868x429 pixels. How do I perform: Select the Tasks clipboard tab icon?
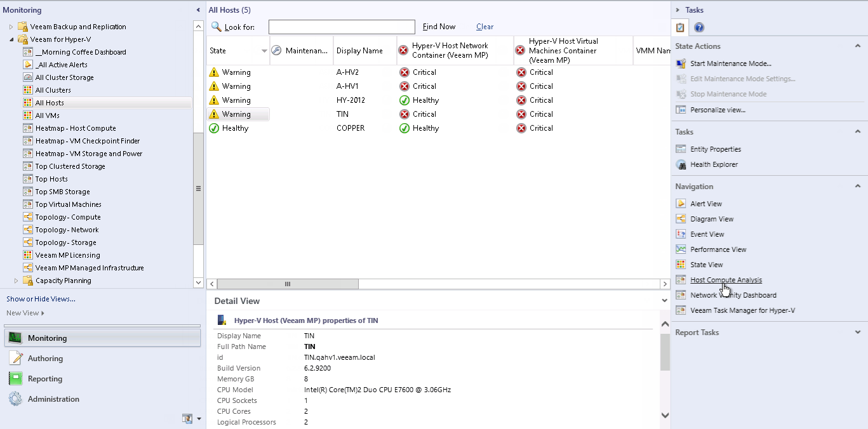click(x=680, y=27)
